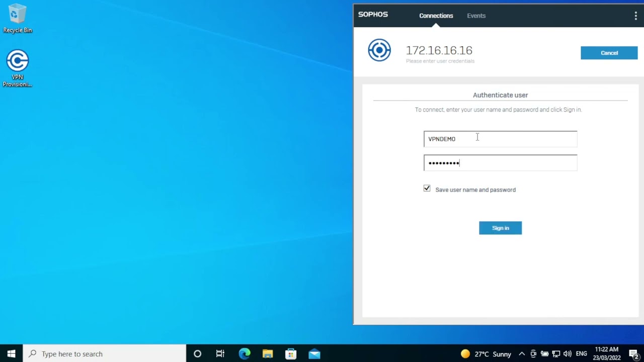644x362 pixels.
Task: Click the user name field with VPNDEMO
Action: tap(500, 139)
